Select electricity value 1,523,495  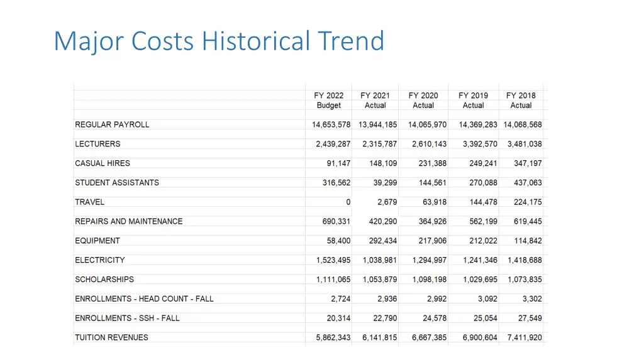pyautogui.click(x=333, y=260)
